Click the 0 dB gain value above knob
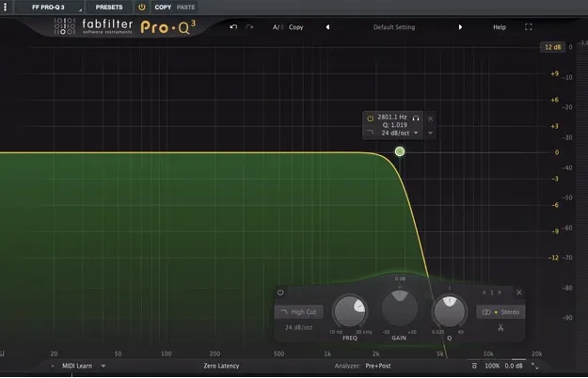The height and width of the screenshot is (378, 588). click(x=400, y=278)
